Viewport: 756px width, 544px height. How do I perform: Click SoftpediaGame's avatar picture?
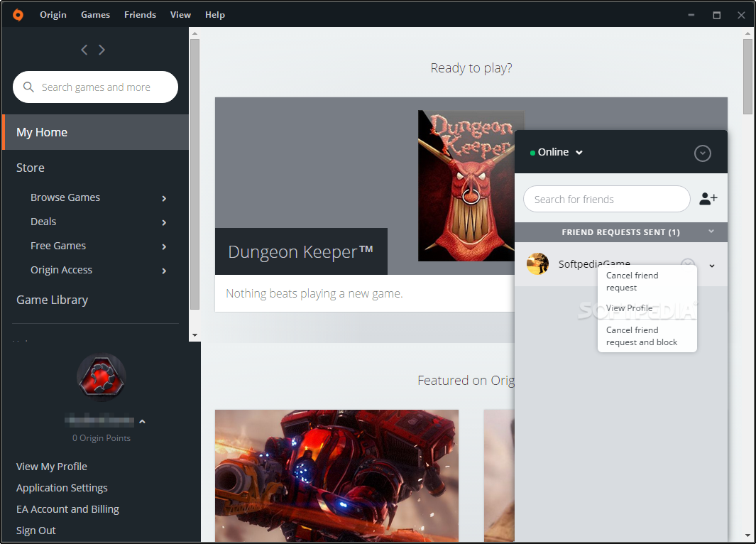[537, 263]
